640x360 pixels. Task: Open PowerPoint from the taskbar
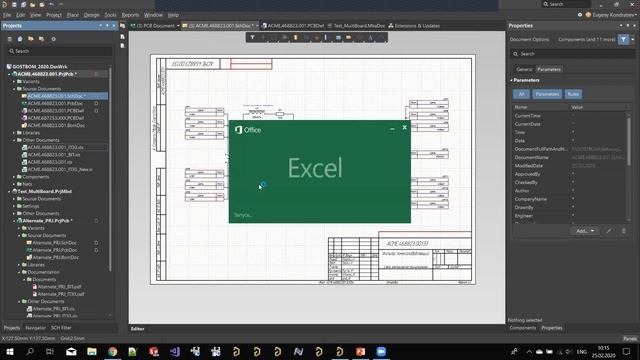(x=360, y=351)
